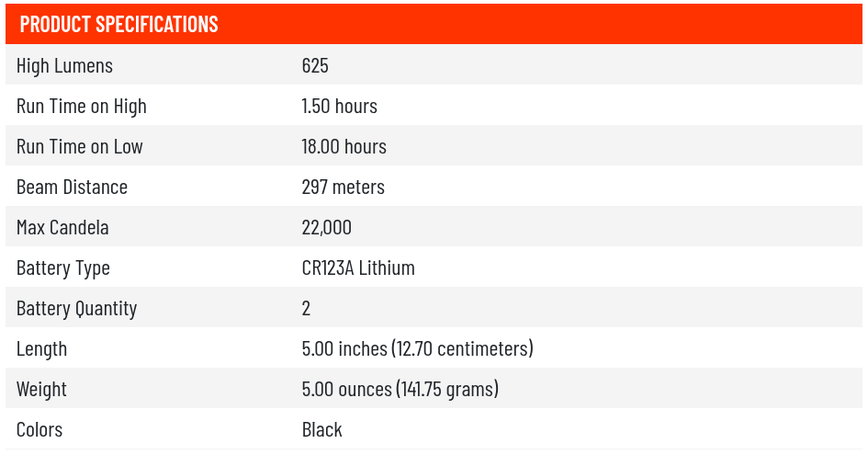Select the 18.00 hours value

point(344,147)
